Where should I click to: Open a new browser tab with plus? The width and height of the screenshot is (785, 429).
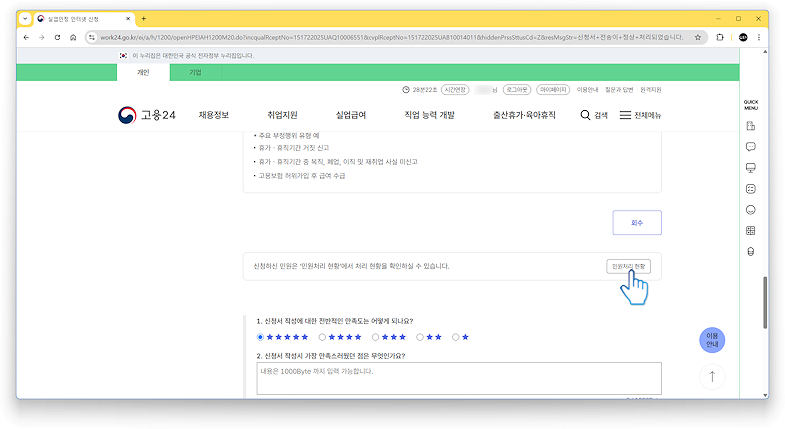pyautogui.click(x=144, y=19)
